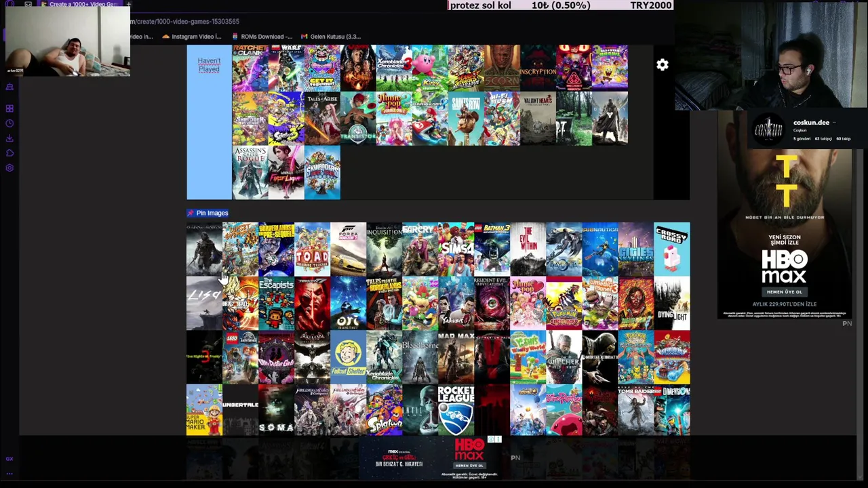868x488 pixels.
Task: Pick Fallout Shelter cover
Action: click(348, 357)
